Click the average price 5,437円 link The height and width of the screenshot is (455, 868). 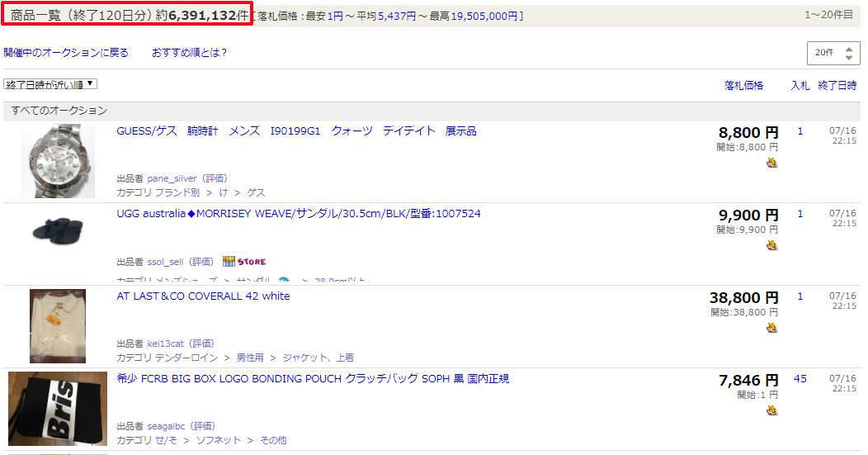396,16
